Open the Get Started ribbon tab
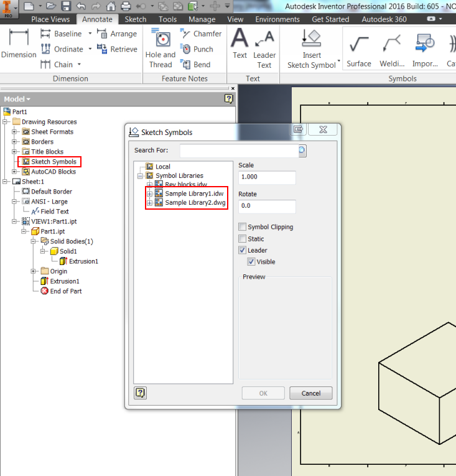Image resolution: width=456 pixels, height=476 pixels. click(330, 19)
